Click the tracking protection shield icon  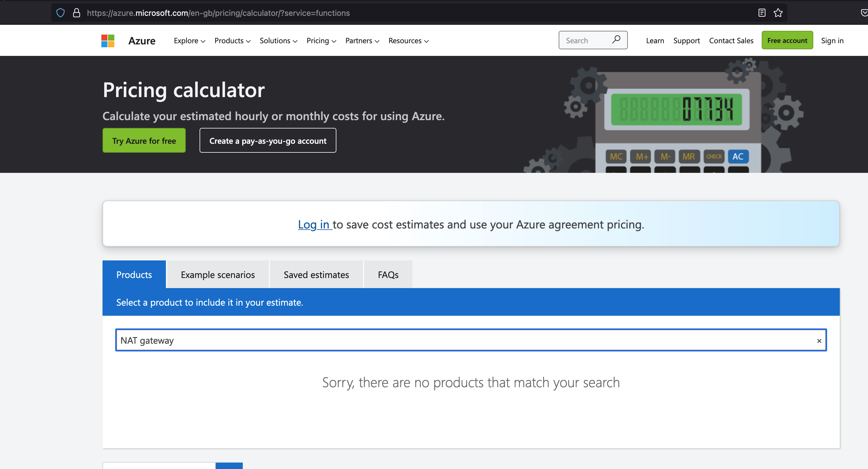click(60, 13)
